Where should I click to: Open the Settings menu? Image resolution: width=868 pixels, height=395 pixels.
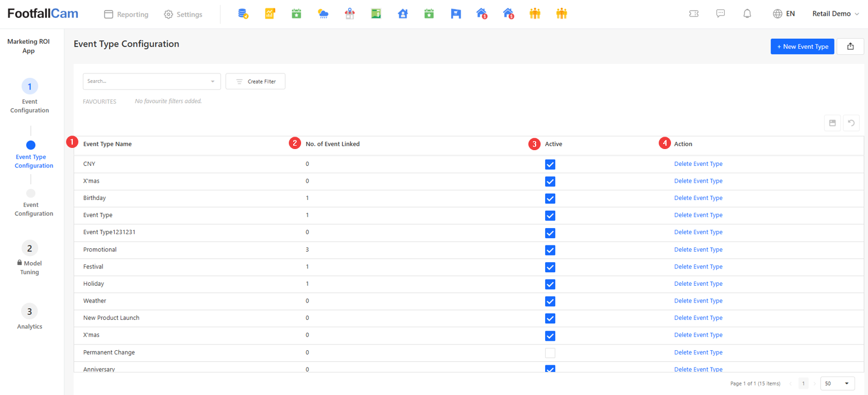[x=183, y=15]
